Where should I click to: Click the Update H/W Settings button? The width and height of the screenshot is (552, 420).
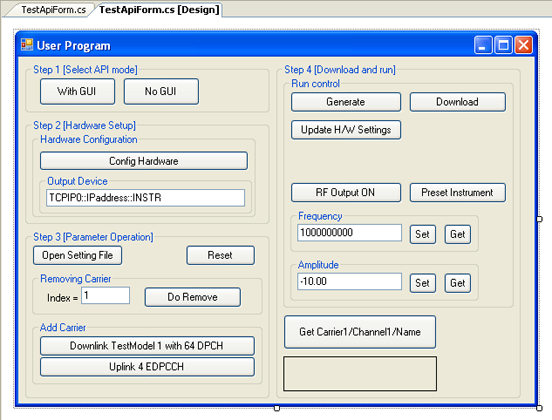point(346,130)
